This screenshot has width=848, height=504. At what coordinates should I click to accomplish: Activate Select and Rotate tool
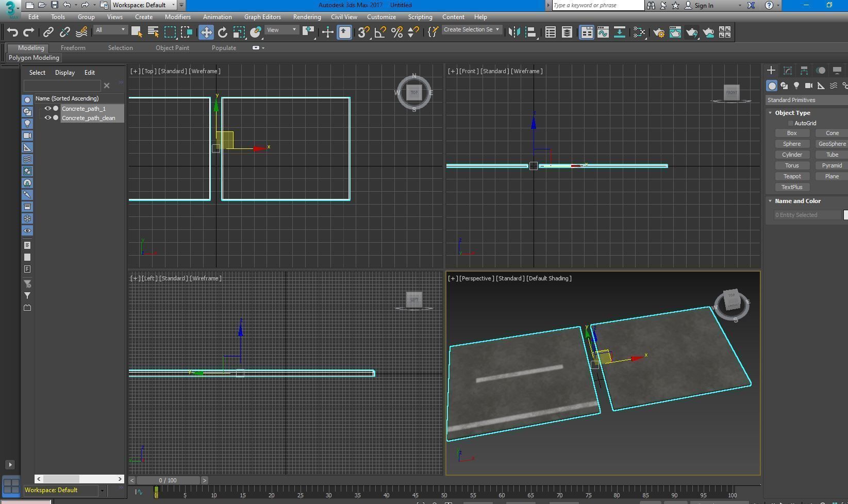223,32
